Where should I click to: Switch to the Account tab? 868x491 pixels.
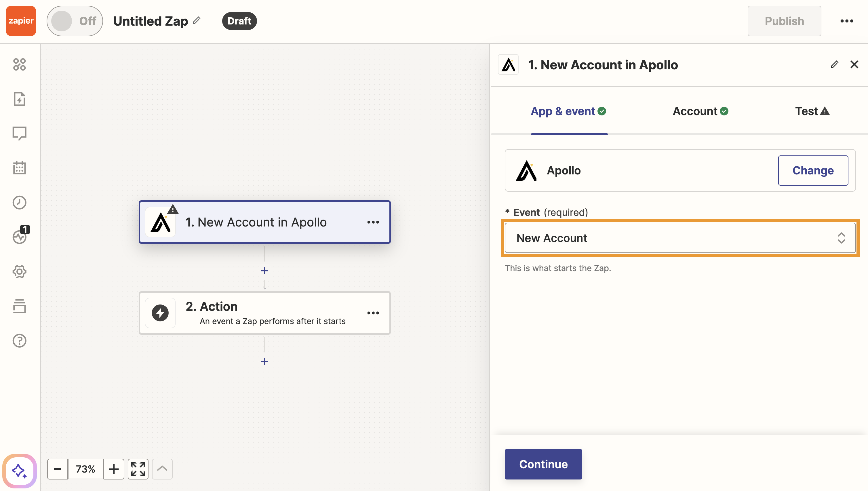click(x=701, y=111)
